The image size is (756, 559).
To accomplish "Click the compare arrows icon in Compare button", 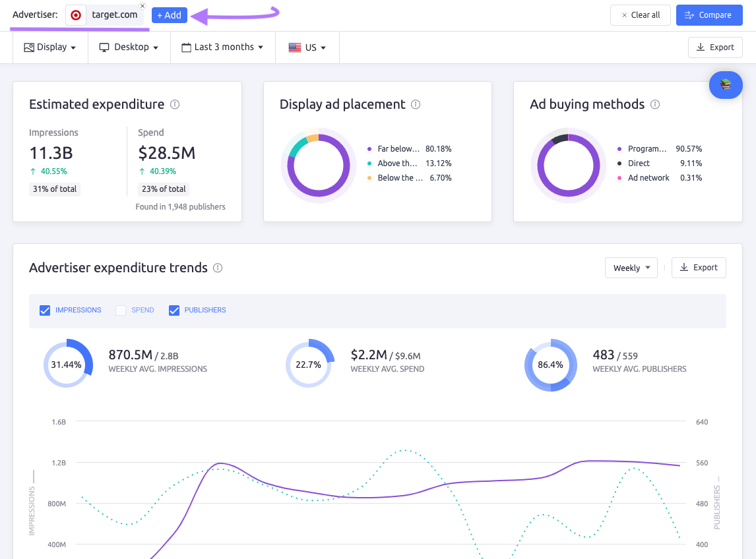I will point(689,15).
